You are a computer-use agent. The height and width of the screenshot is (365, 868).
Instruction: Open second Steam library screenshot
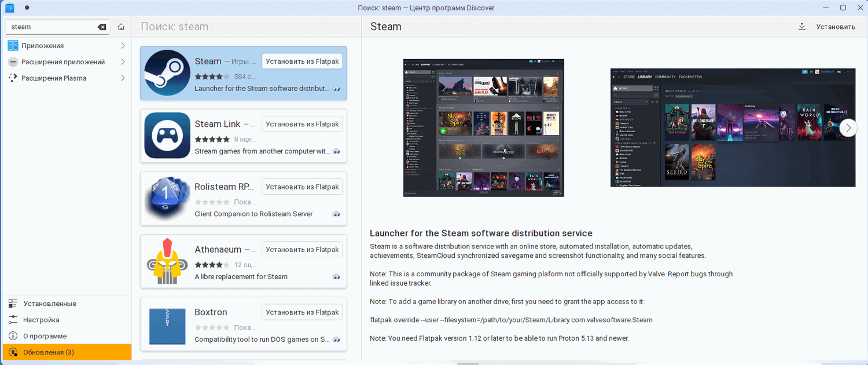[733, 128]
